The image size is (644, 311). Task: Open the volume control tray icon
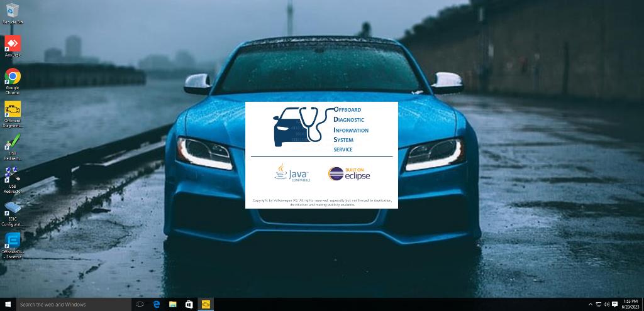[606, 305]
